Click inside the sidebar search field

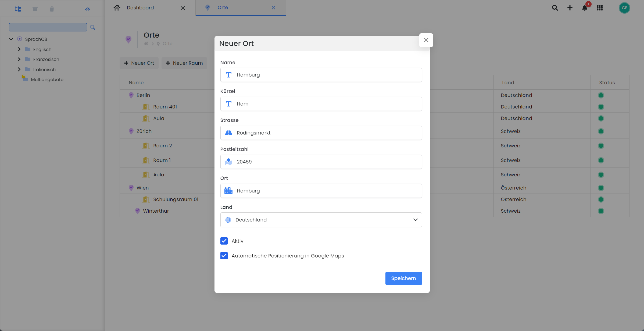click(48, 27)
